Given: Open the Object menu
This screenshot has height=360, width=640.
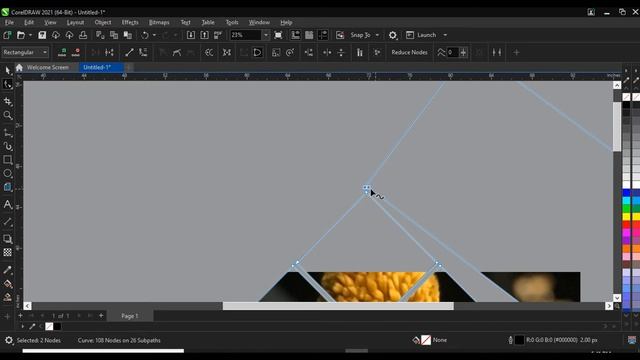Looking at the screenshot, I should pos(103,22).
